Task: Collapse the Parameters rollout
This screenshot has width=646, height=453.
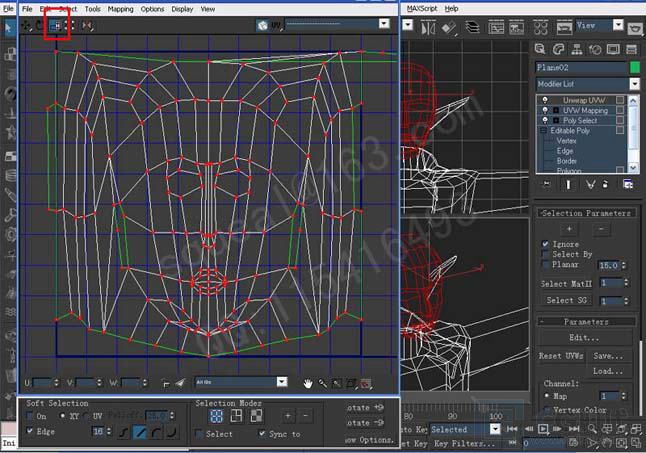Action: [x=586, y=322]
